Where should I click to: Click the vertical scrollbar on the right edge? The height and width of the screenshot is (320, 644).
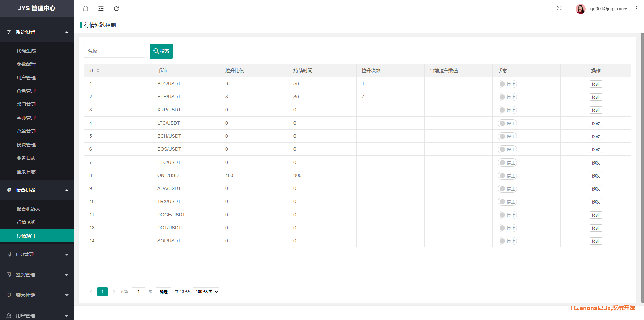(642, 168)
